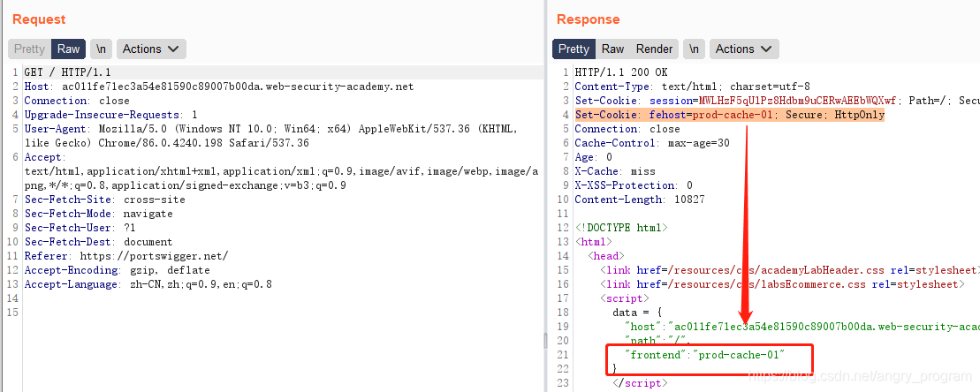This screenshot has height=392, width=980.
Task: Open Render tab in Response panel
Action: coord(655,49)
